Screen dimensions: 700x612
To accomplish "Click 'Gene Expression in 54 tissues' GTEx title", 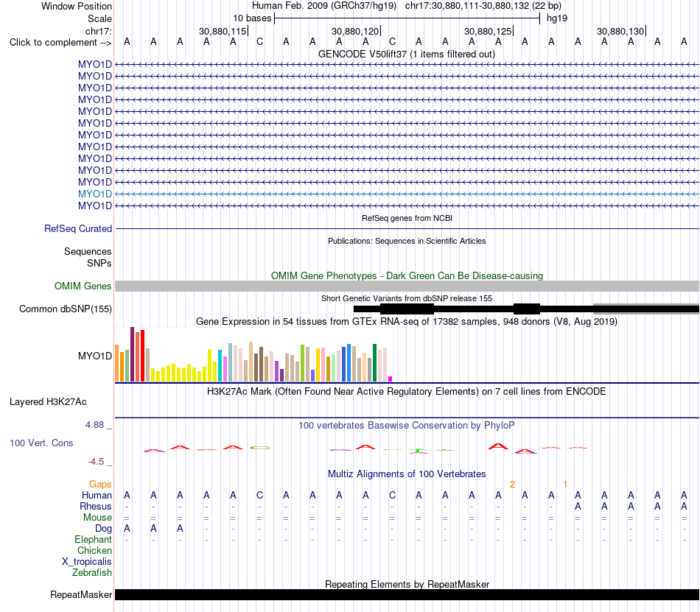I will (407, 321).
